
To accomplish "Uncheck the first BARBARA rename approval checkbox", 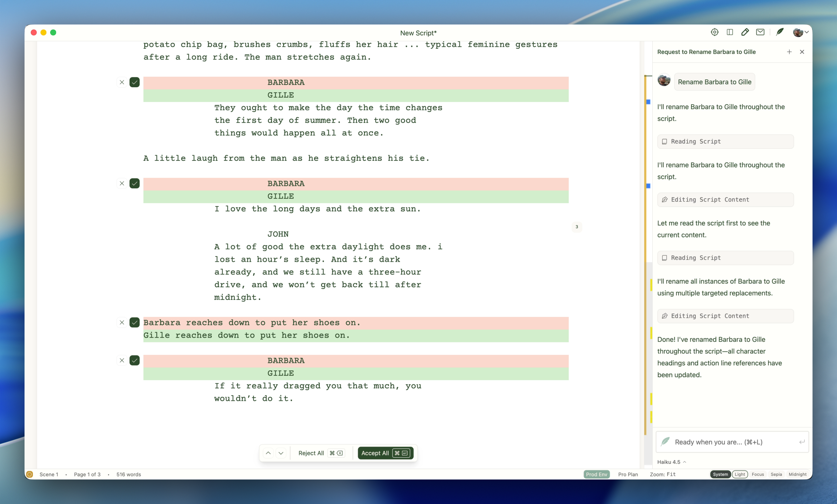I will point(135,82).
